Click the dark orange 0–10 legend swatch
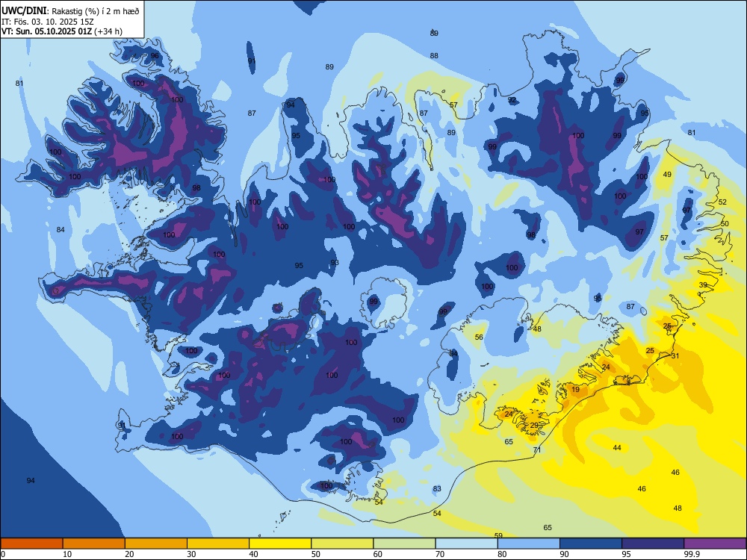Viewport: 747px width, 560px height. coord(31,544)
